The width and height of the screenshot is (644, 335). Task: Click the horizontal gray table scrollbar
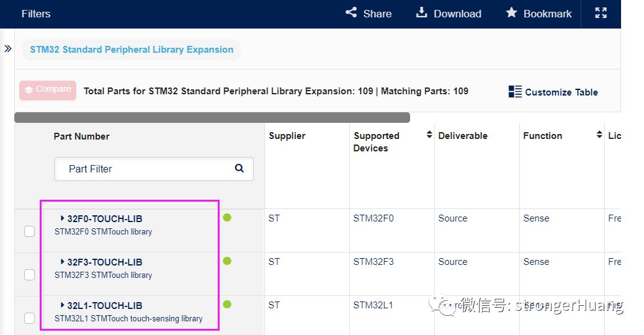point(212,117)
